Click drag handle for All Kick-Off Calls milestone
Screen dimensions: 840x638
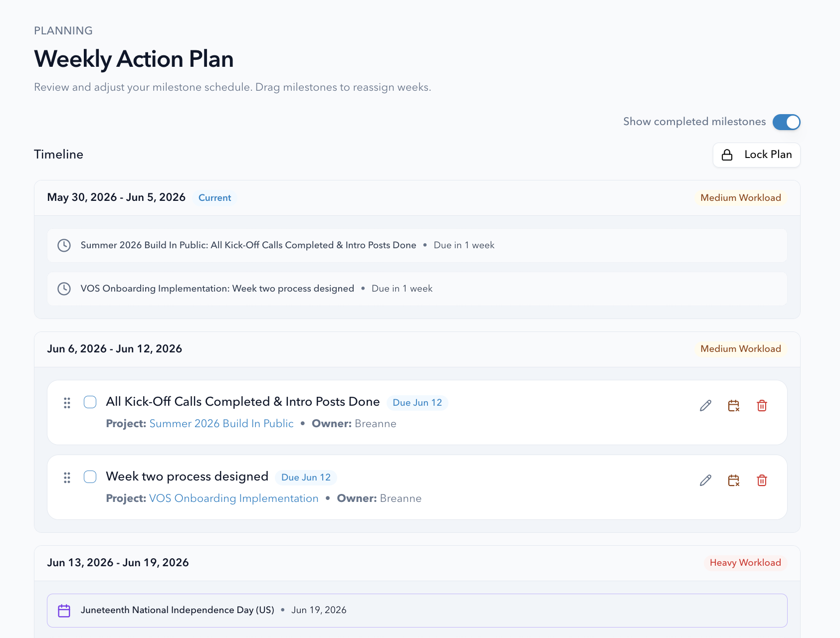coord(67,403)
